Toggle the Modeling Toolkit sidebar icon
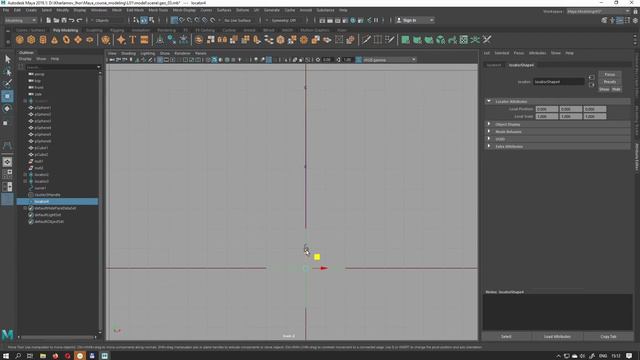This screenshot has width=640, height=360. 604,20
